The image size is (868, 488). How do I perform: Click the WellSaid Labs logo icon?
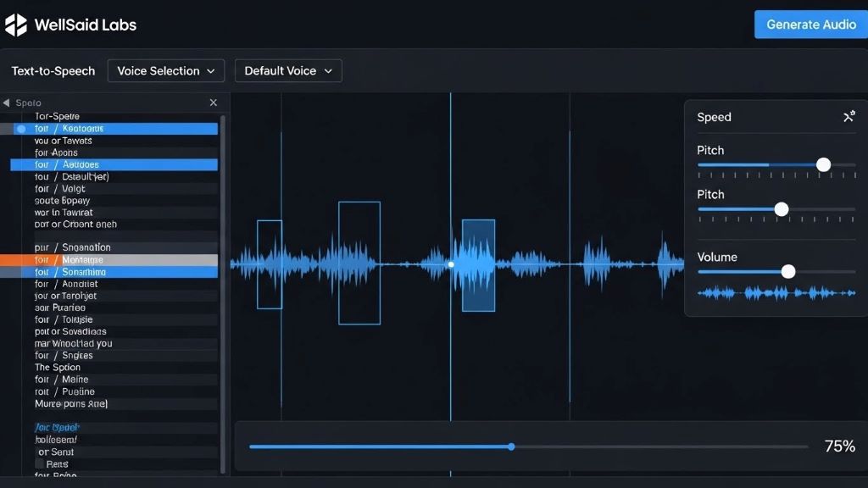click(x=15, y=25)
